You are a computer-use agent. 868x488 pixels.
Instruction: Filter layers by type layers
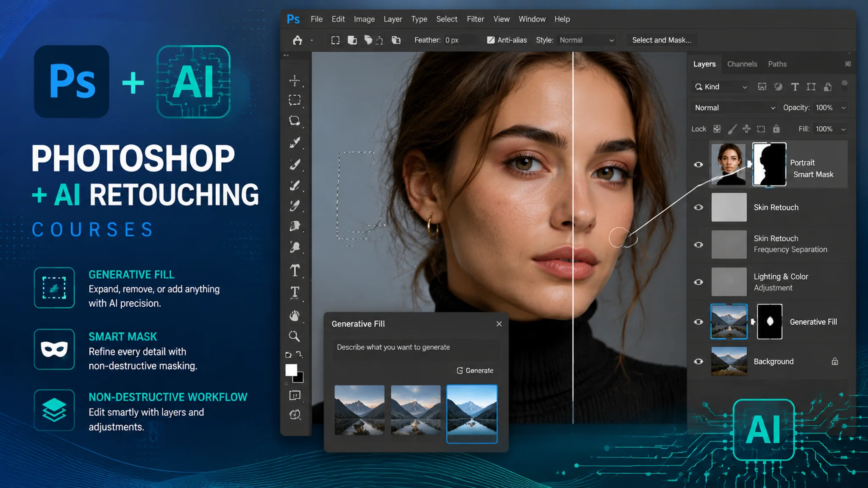point(795,87)
